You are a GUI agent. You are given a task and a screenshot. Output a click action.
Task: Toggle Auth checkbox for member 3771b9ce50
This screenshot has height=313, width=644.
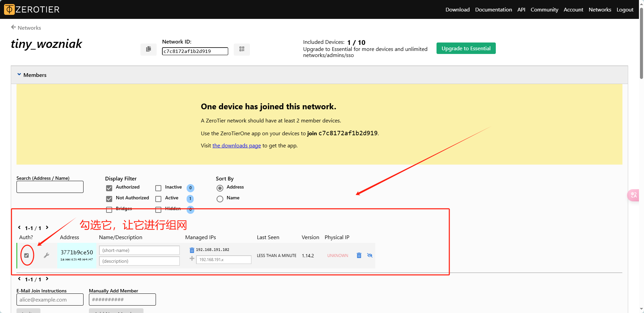[x=27, y=255]
